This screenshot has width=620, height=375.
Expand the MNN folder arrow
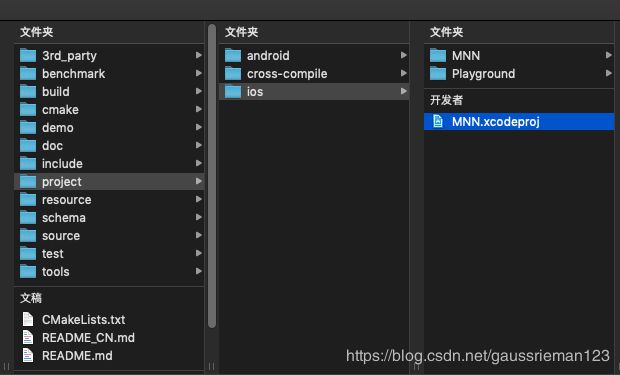(x=609, y=55)
